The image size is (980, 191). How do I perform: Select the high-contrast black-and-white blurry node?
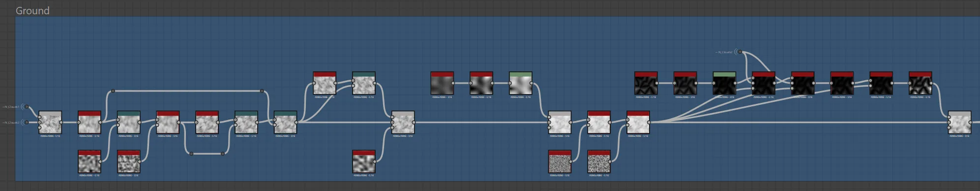click(481, 83)
